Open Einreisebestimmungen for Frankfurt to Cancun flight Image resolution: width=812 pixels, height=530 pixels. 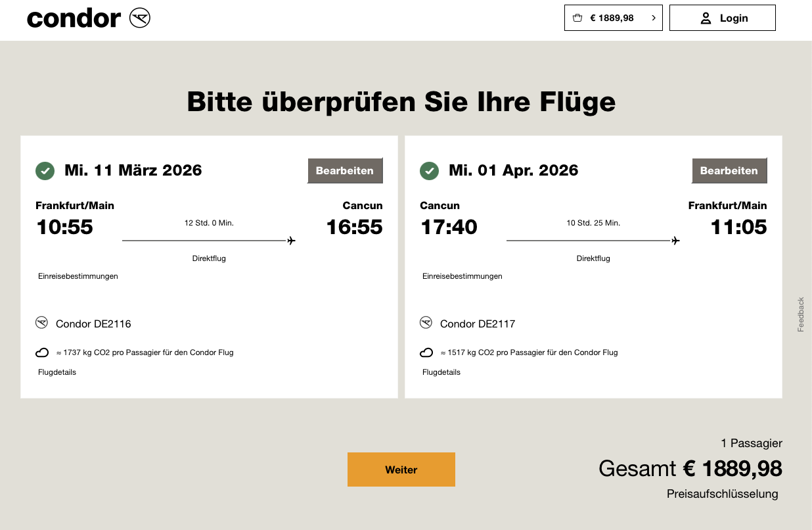[78, 276]
